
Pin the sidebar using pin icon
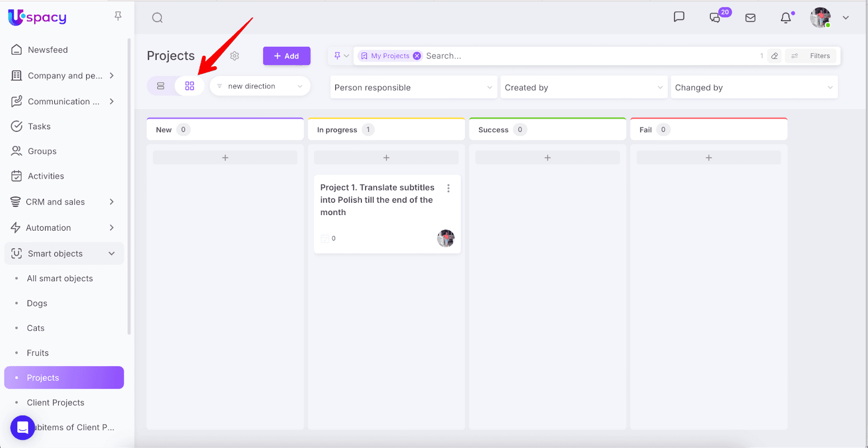[118, 16]
